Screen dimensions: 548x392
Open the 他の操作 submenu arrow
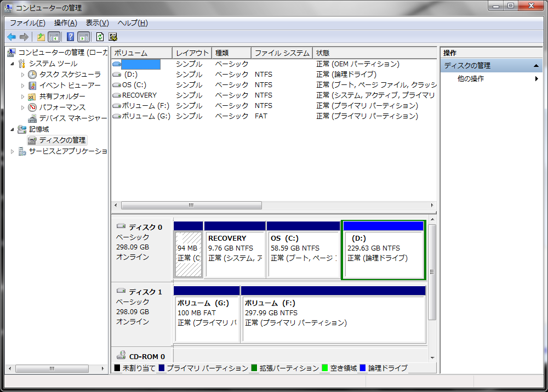coord(536,79)
